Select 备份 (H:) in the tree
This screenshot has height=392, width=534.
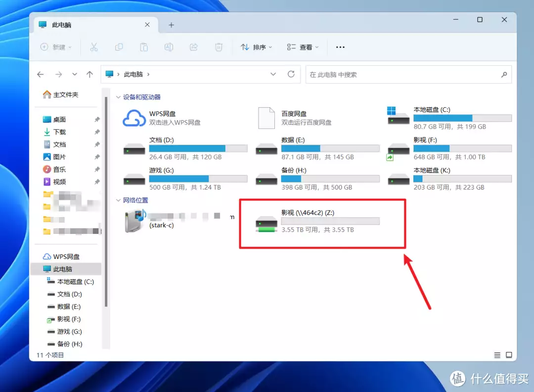pos(65,344)
